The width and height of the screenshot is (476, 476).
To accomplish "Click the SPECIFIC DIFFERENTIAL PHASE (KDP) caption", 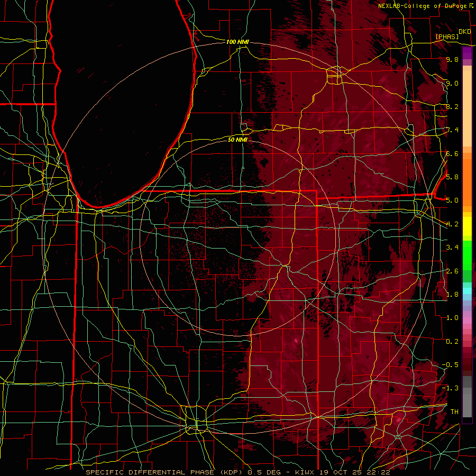I will click(x=164, y=472).
